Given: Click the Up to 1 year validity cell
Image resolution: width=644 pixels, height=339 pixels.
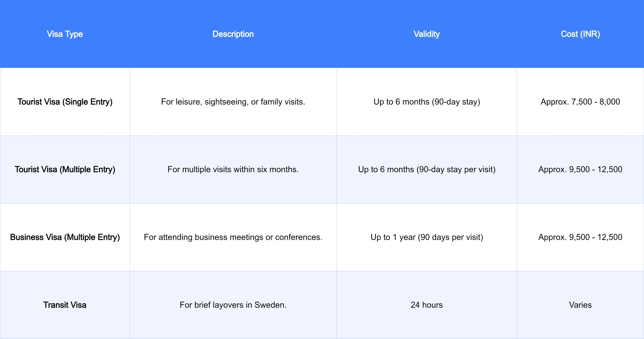Looking at the screenshot, I should 426,237.
